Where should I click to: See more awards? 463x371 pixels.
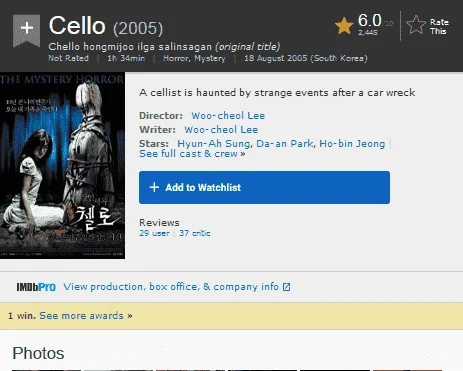[86, 316]
